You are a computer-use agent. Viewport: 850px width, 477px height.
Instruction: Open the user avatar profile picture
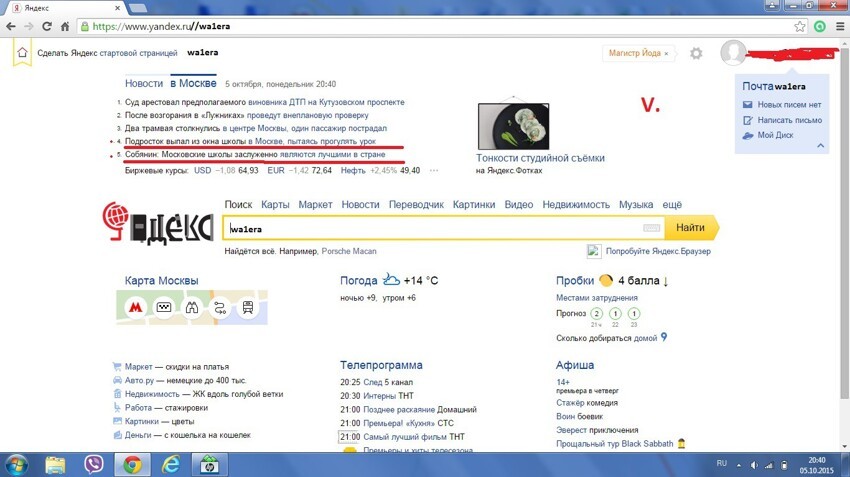[x=733, y=53]
